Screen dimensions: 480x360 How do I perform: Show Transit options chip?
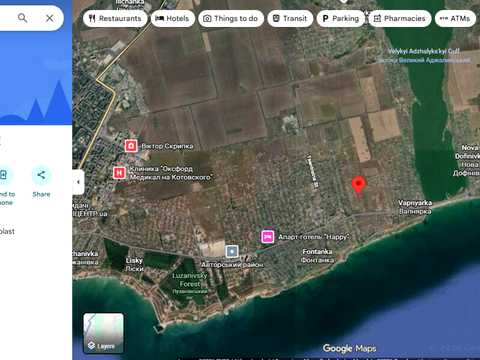290,18
